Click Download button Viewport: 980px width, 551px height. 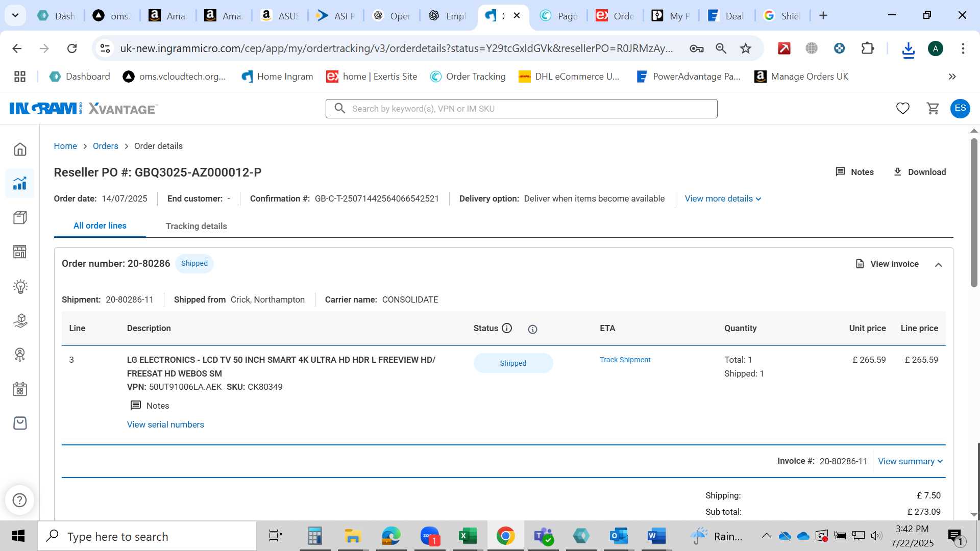pyautogui.click(x=920, y=172)
